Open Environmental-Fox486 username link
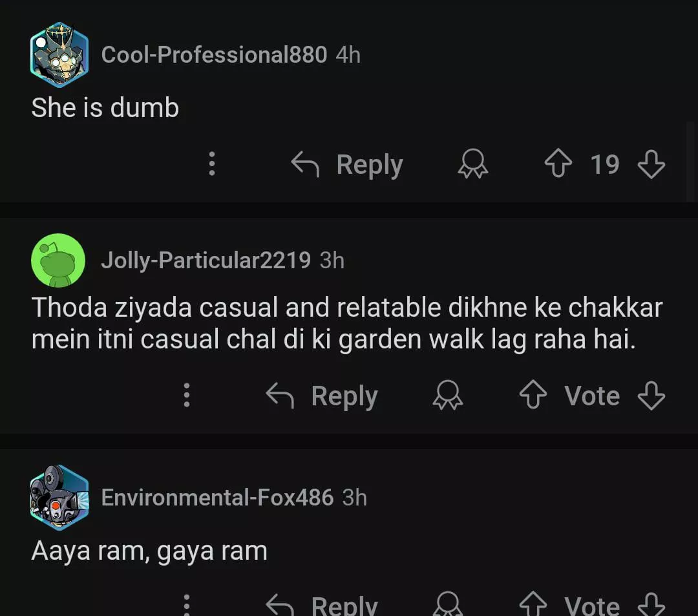The image size is (698, 616). [x=217, y=498]
